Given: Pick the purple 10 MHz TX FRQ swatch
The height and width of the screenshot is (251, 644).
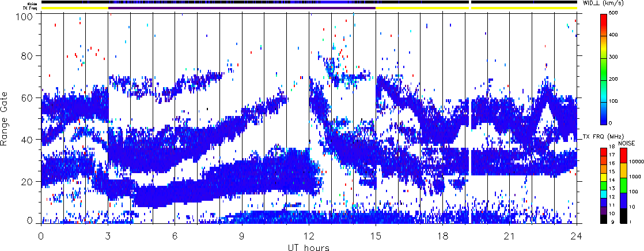Looking at the screenshot, I should pos(603,212).
